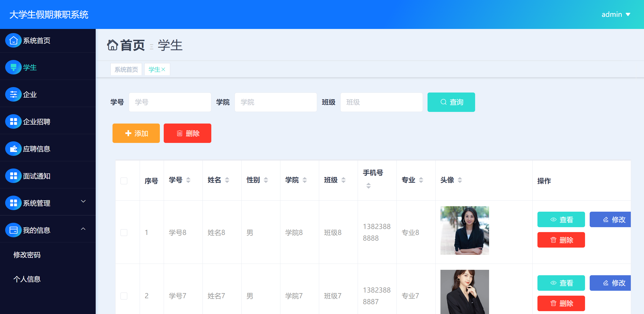Click the house icon in the 首页 breadcrumb

[x=113, y=45]
